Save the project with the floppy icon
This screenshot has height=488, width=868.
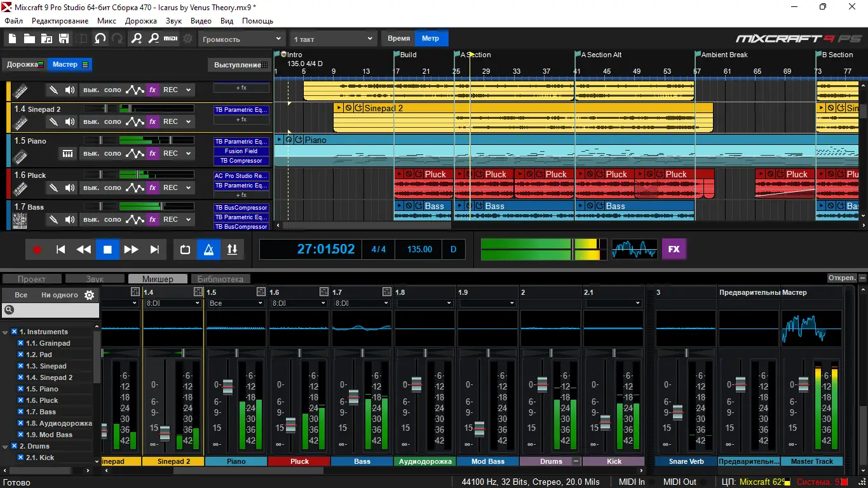64,39
